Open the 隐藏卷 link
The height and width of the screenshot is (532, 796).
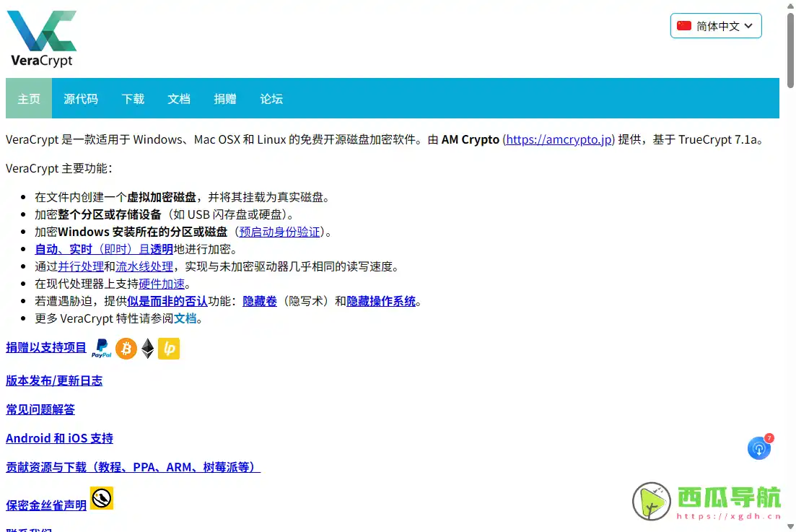tap(260, 301)
